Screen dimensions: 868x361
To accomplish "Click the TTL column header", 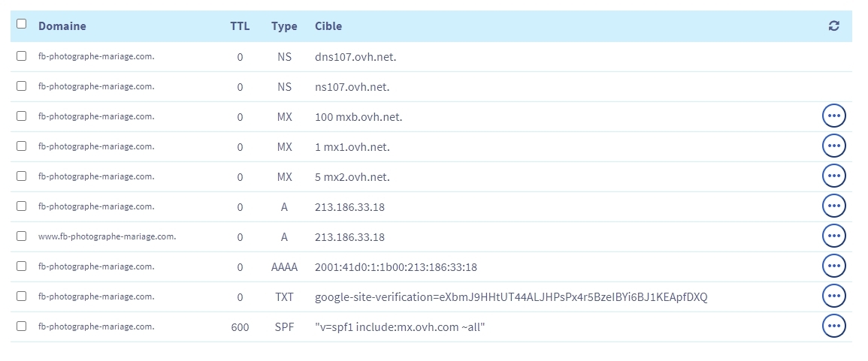I will point(240,26).
